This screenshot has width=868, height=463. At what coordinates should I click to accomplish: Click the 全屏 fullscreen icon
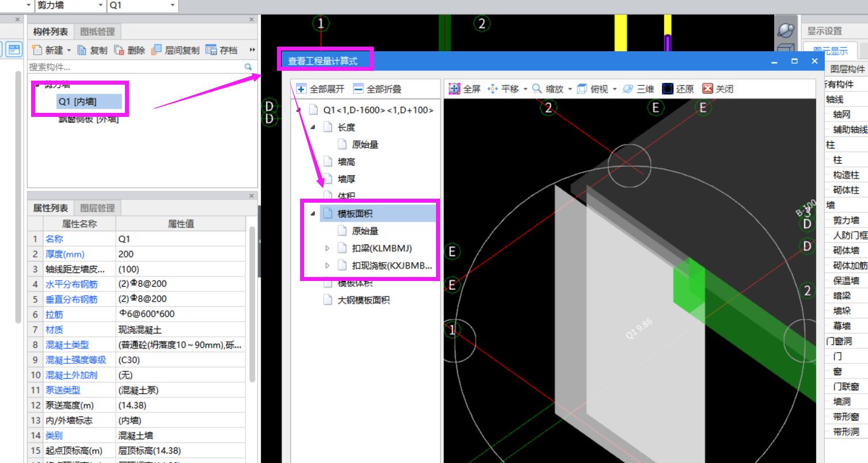tap(454, 89)
